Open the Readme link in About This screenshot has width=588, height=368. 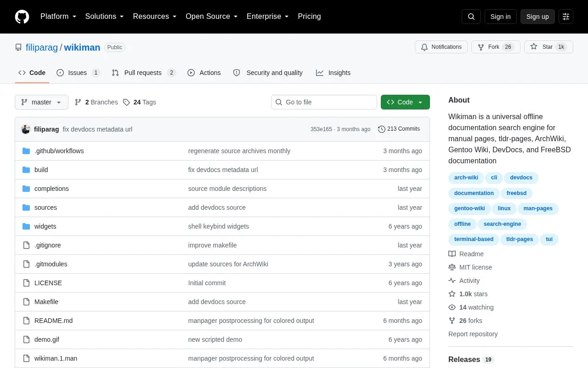(466, 254)
